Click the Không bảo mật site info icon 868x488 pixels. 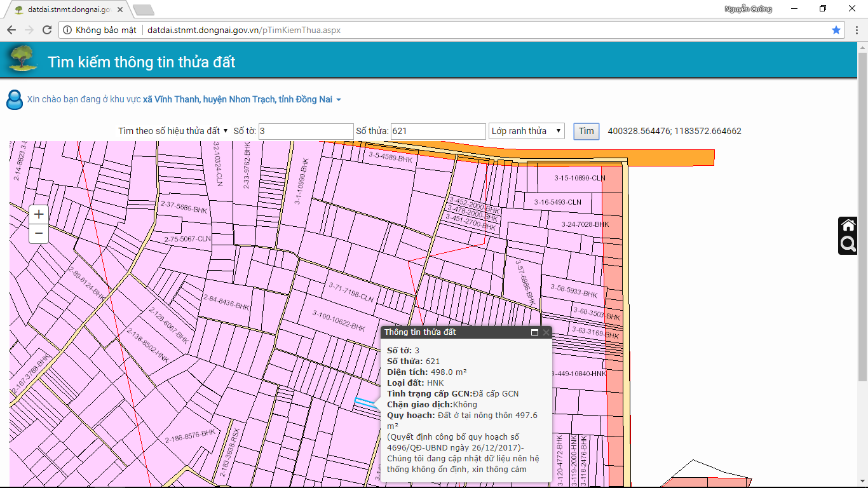(x=67, y=30)
